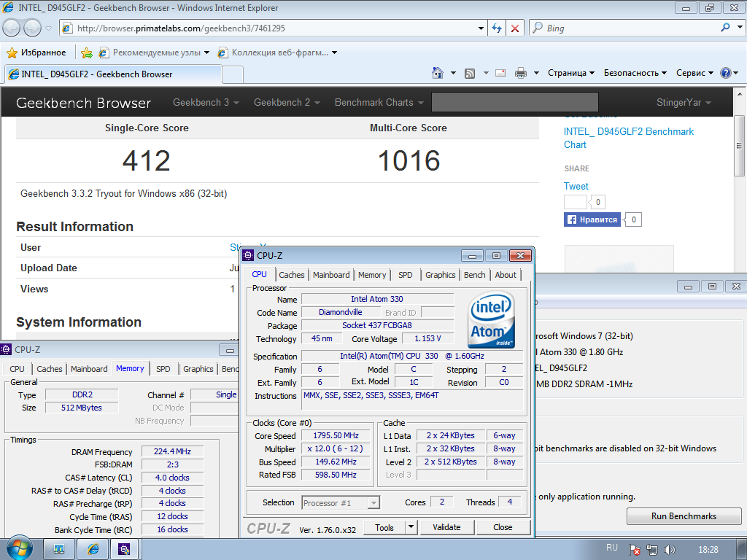
Task: Click the Bing search box
Action: tap(630, 28)
